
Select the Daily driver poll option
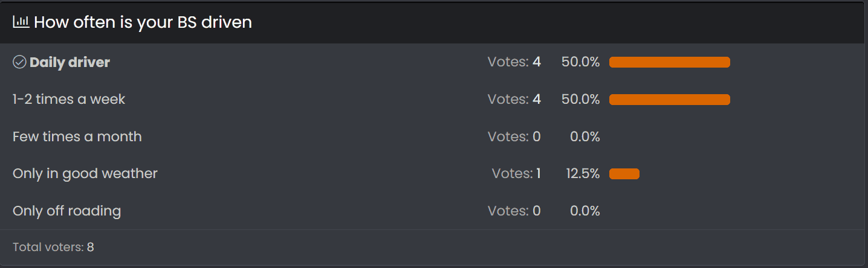point(70,62)
